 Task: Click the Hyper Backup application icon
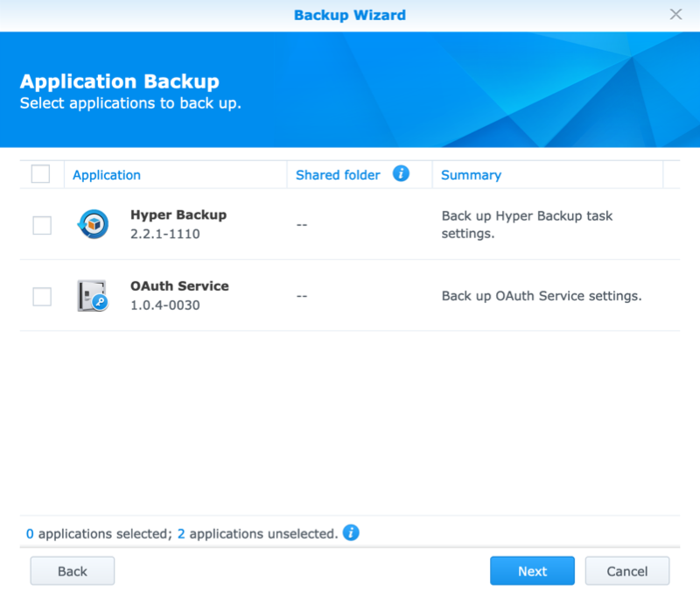(x=92, y=225)
